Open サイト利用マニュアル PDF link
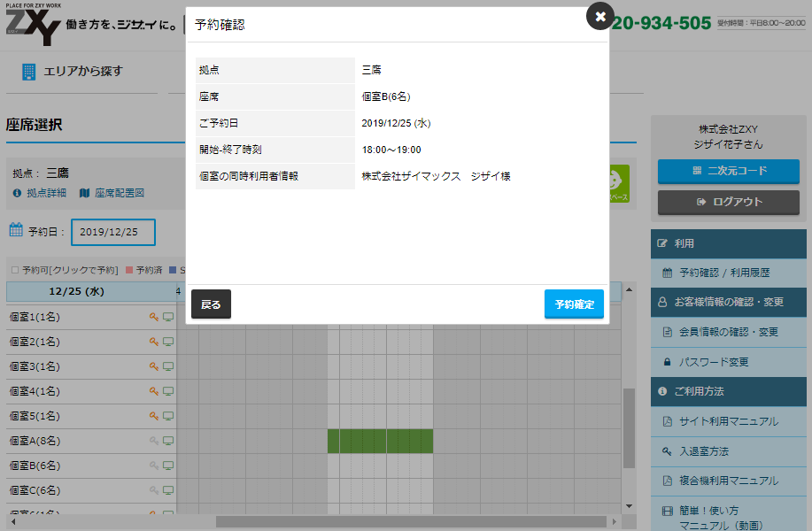812x531 pixels. click(728, 421)
